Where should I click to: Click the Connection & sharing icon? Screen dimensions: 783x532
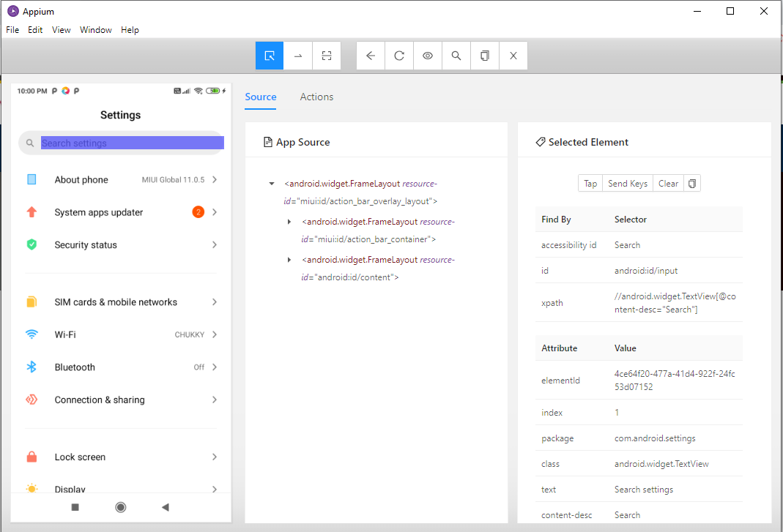(31, 400)
